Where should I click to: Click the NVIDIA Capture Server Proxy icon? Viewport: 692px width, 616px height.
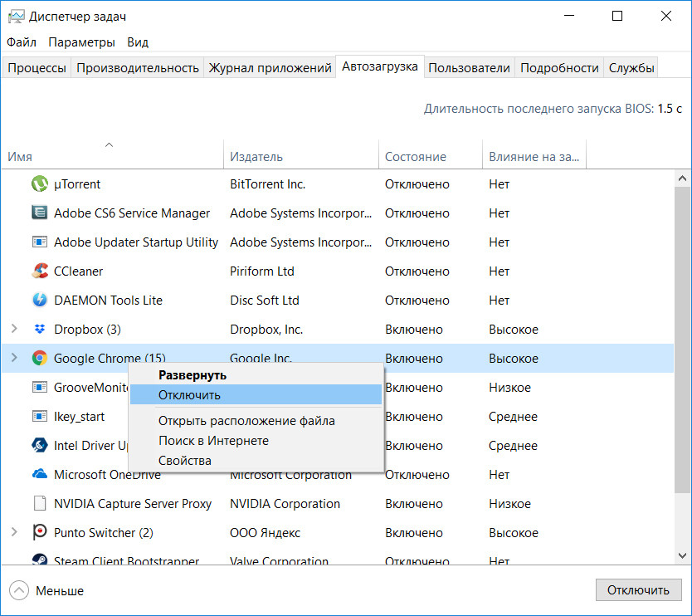point(39,504)
